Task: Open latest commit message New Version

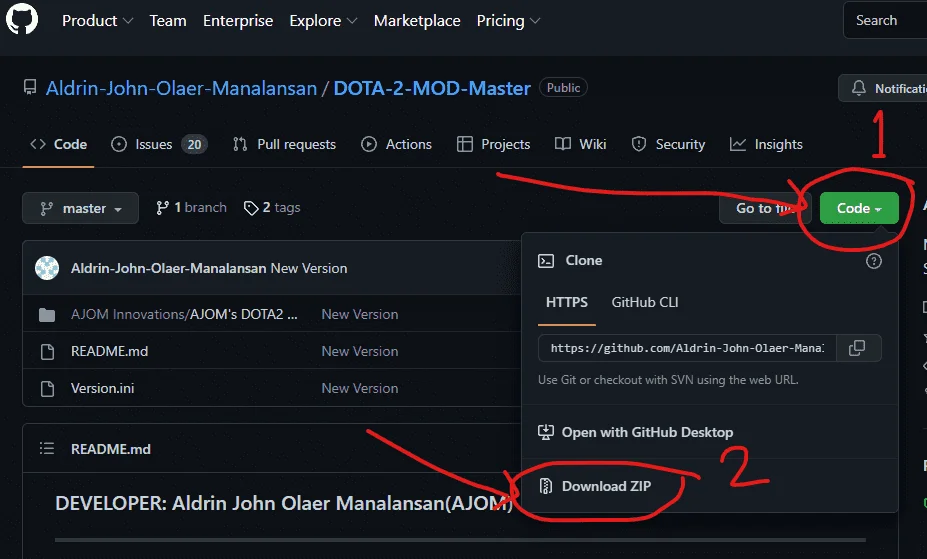Action: point(309,268)
